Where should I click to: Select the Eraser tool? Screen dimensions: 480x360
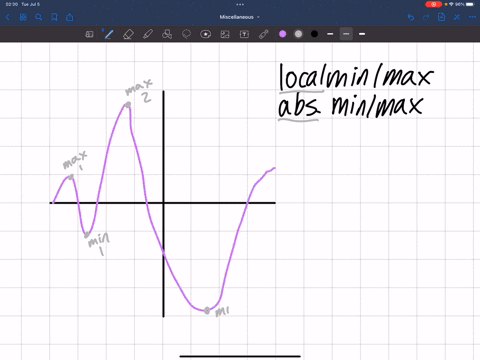(x=128, y=34)
